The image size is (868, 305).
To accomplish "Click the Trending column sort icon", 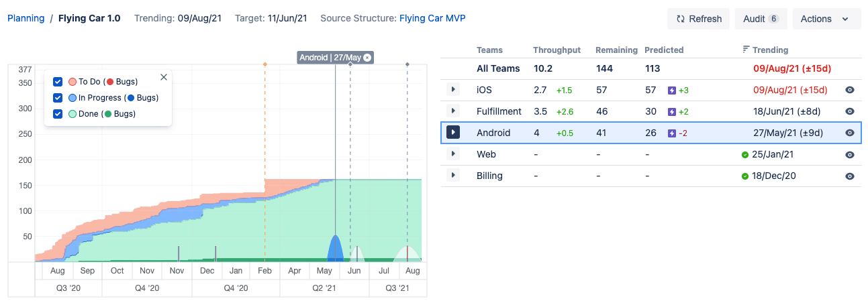I will pos(746,50).
